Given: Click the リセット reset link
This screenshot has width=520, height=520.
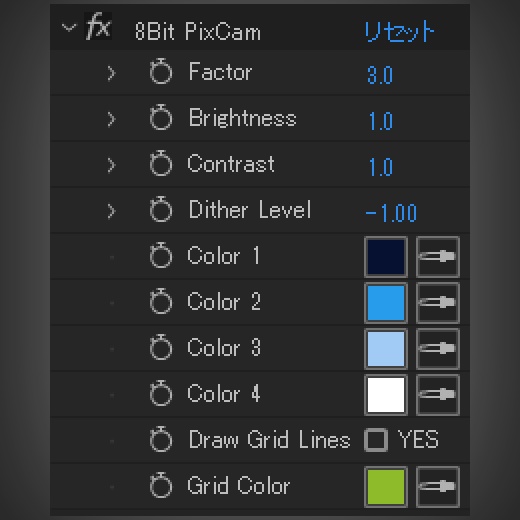Looking at the screenshot, I should pos(399,32).
